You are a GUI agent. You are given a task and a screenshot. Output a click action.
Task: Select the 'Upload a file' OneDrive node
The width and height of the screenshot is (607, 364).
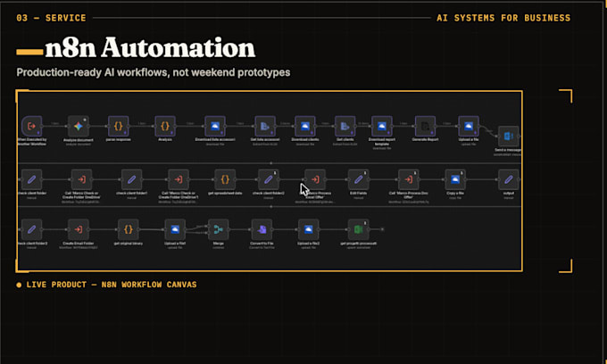[x=469, y=126]
